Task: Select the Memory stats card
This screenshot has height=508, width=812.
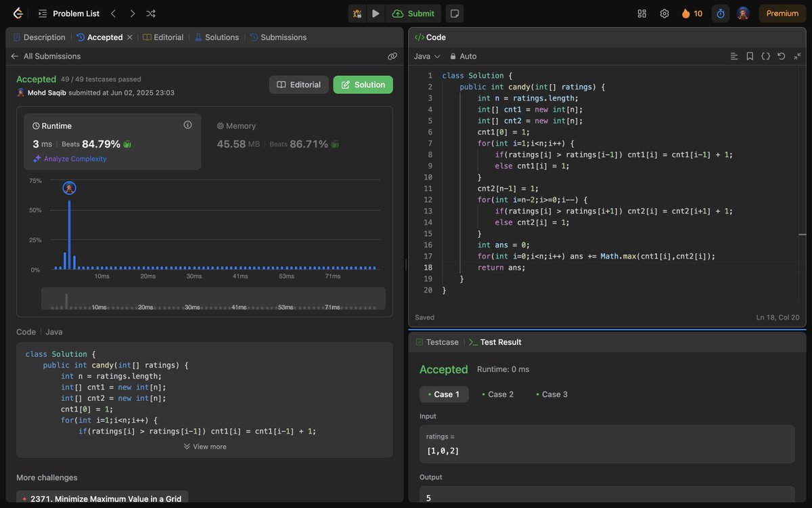Action: click(296, 142)
